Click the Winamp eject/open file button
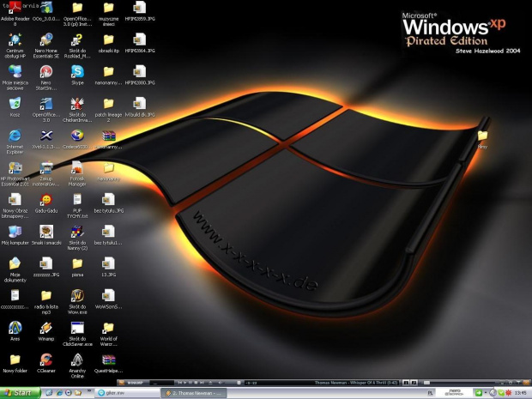This screenshot has height=399, width=532. 210,383
